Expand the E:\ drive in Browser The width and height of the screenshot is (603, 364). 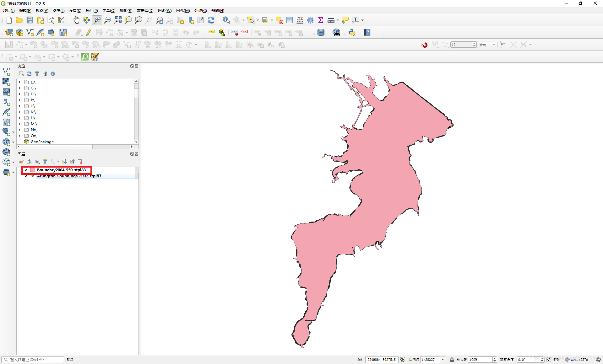tap(20, 82)
